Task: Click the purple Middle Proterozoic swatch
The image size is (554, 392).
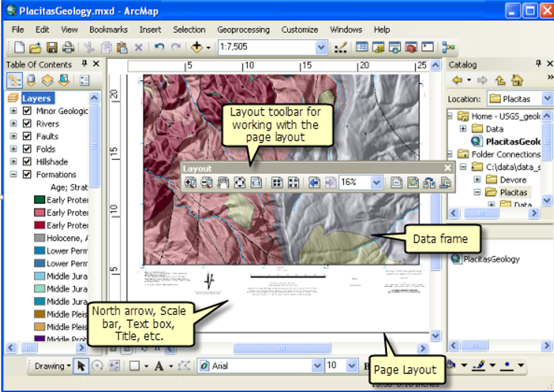Action: [x=39, y=339]
